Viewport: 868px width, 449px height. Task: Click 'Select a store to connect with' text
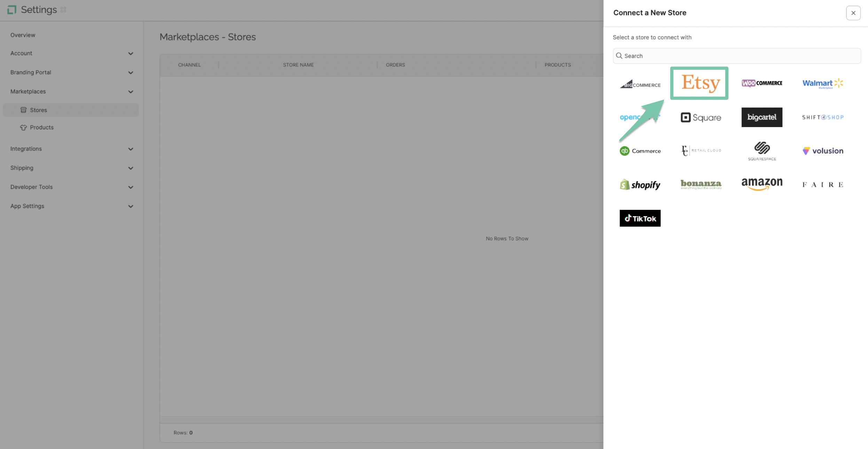click(652, 38)
